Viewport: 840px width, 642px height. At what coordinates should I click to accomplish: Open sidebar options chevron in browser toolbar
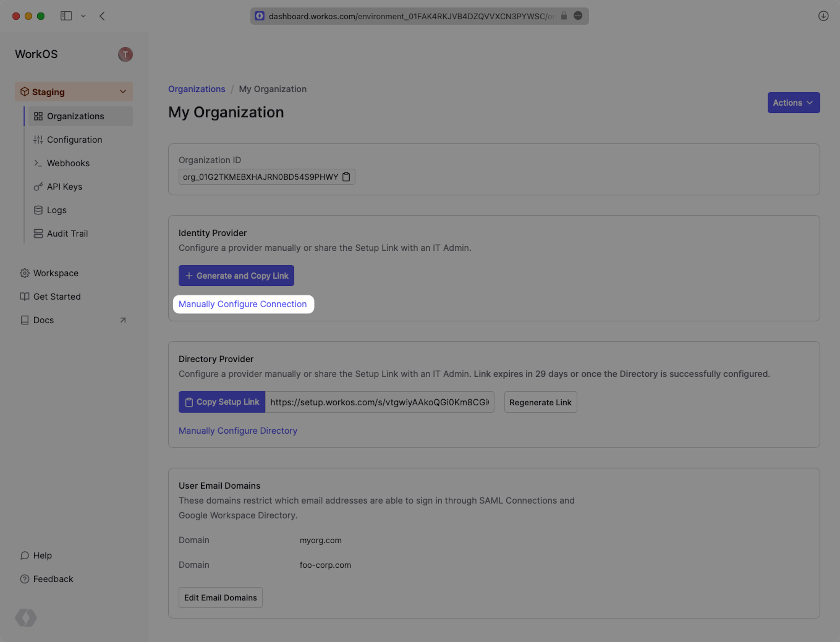coord(83,16)
